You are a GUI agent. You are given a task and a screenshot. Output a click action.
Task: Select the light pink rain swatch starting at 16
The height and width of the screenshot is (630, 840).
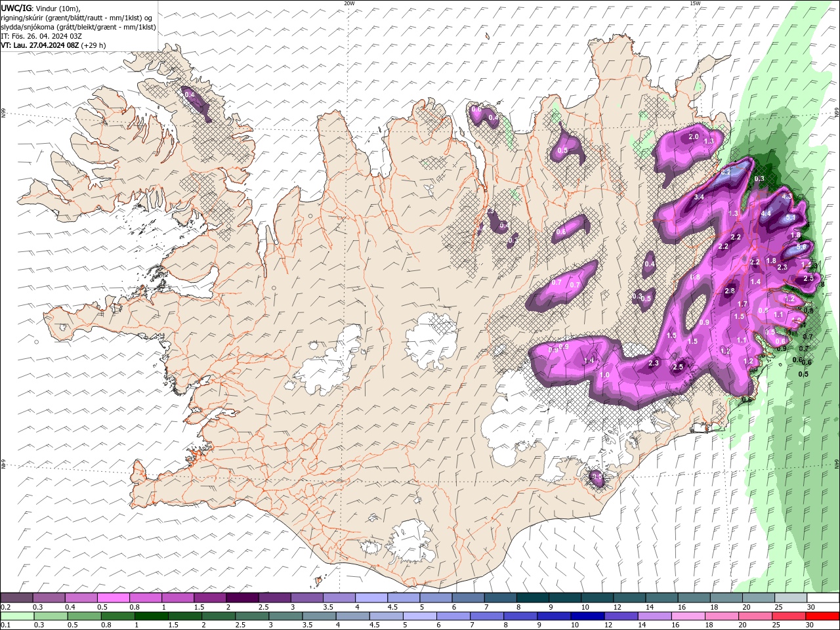pos(688,616)
